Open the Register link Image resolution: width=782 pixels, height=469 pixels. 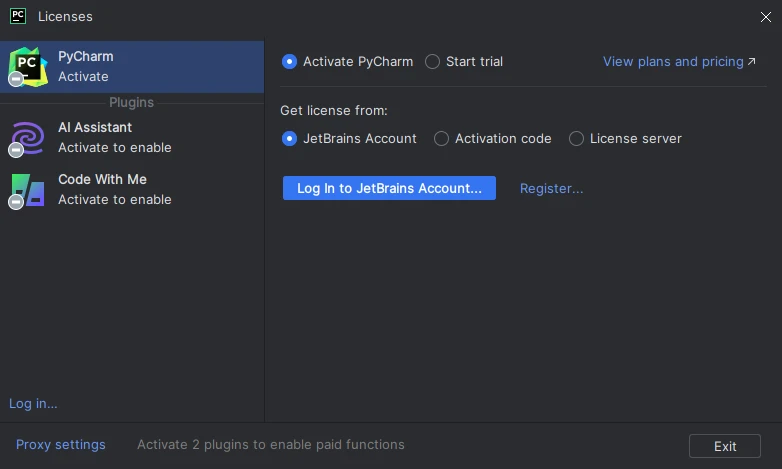(551, 188)
